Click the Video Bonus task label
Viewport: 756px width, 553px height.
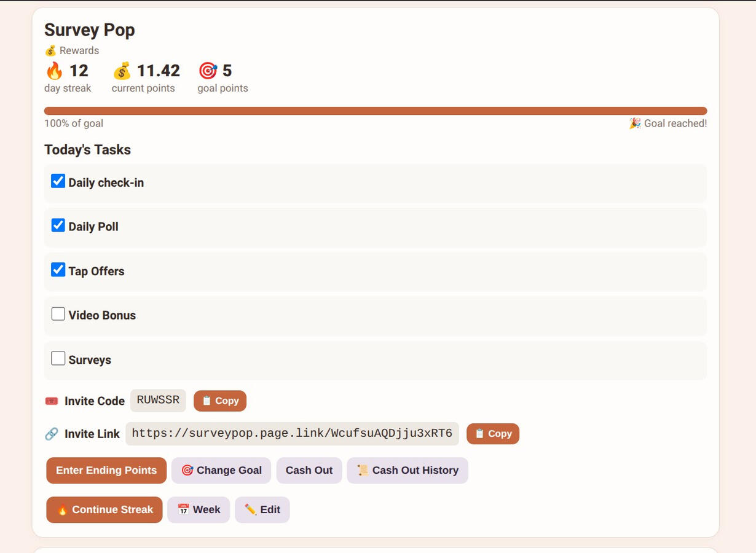tap(102, 315)
